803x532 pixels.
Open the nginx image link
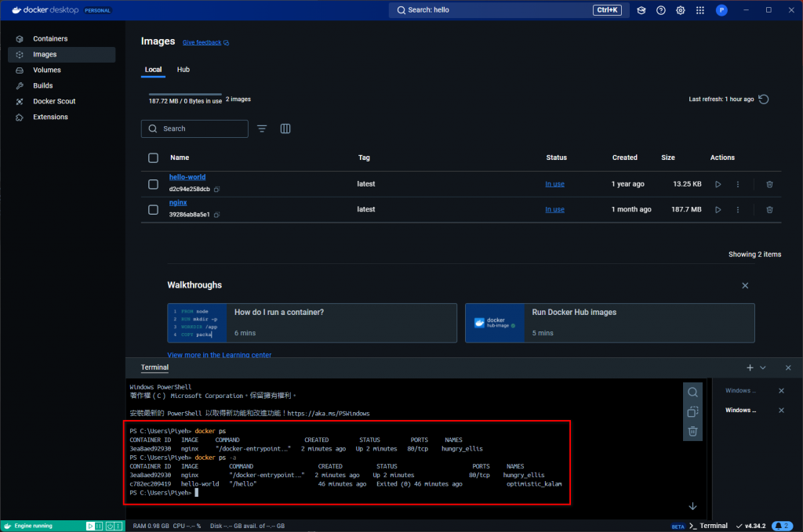click(178, 203)
